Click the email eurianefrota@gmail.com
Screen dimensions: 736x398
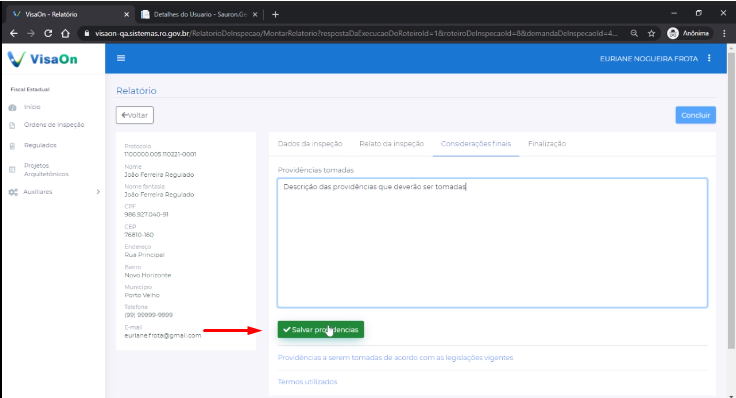(x=162, y=336)
